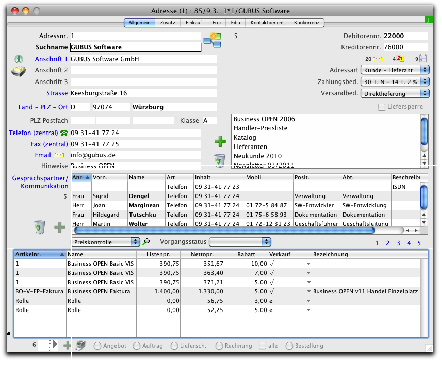
Task: Delete list entry using trash icon beside Katalog list
Action: pyautogui.click(x=220, y=160)
